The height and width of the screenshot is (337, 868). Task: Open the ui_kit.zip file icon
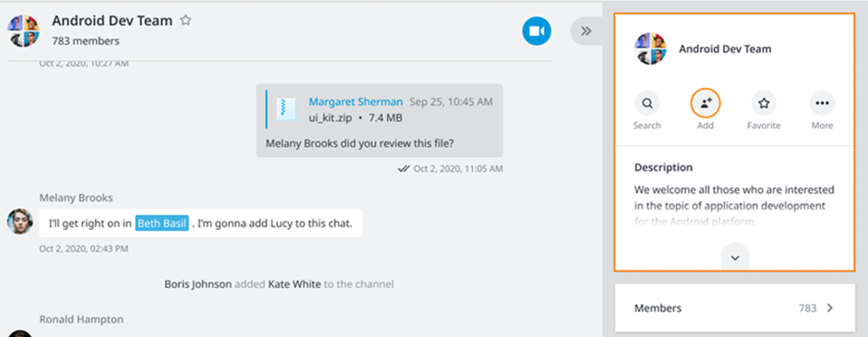pyautogui.click(x=286, y=109)
